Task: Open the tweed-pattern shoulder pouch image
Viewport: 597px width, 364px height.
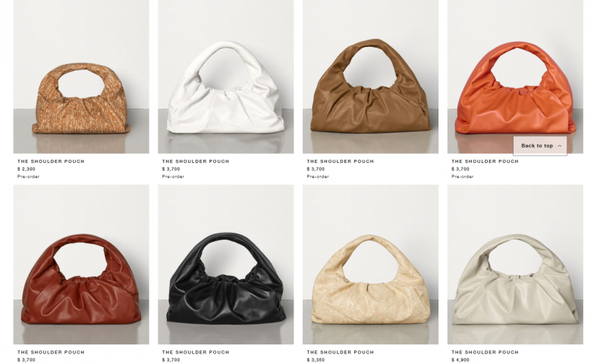Action: (81, 77)
